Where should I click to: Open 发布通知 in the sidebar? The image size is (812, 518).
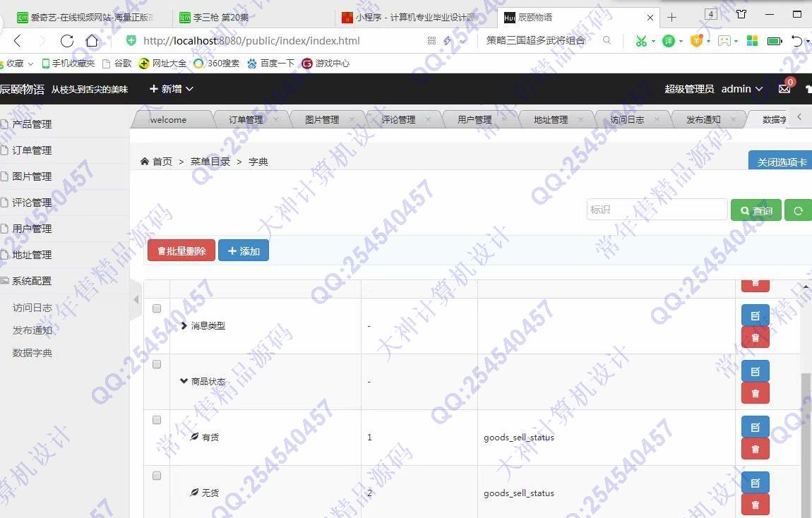click(32, 330)
